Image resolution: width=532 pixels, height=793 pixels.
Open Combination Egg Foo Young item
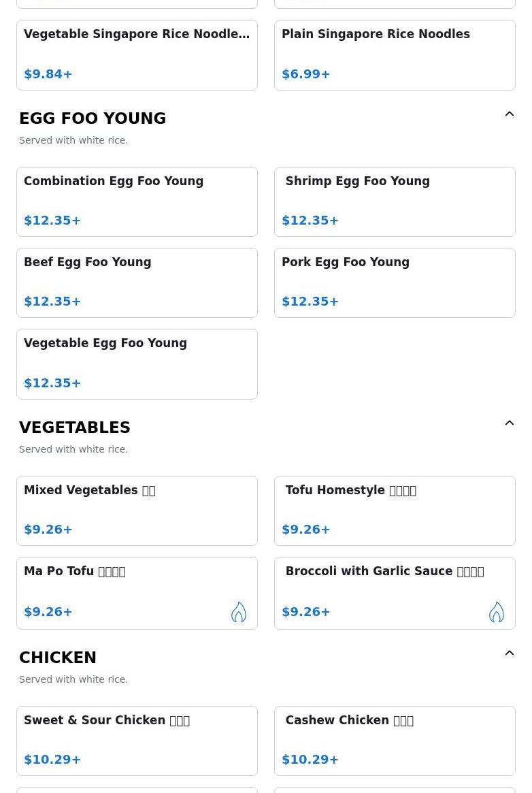137,201
